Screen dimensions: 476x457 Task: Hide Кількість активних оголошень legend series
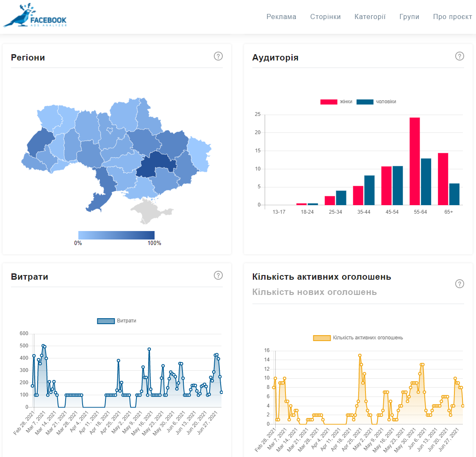(358, 338)
